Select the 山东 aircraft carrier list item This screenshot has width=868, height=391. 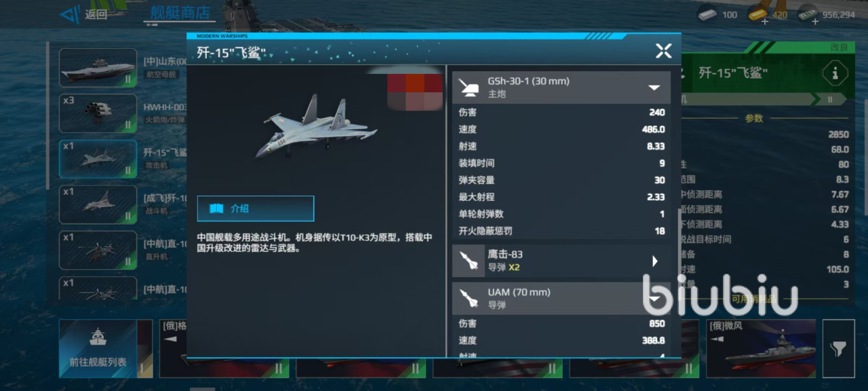click(98, 67)
